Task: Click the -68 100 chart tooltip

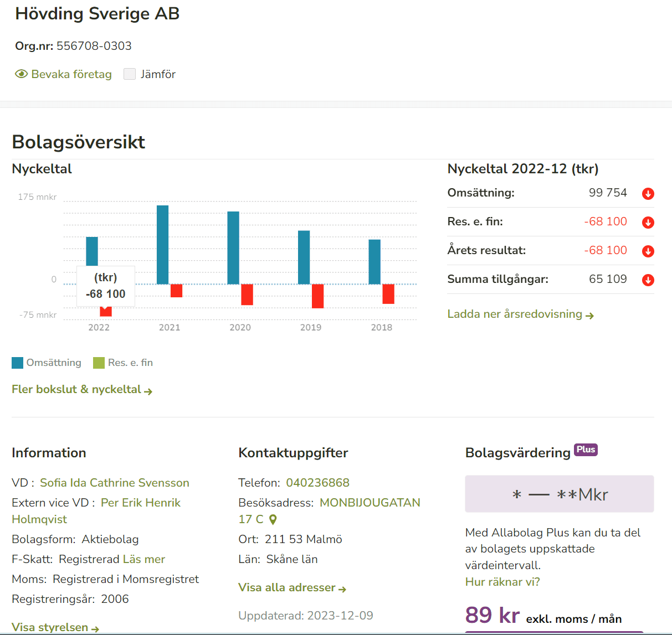Action: coord(106,286)
